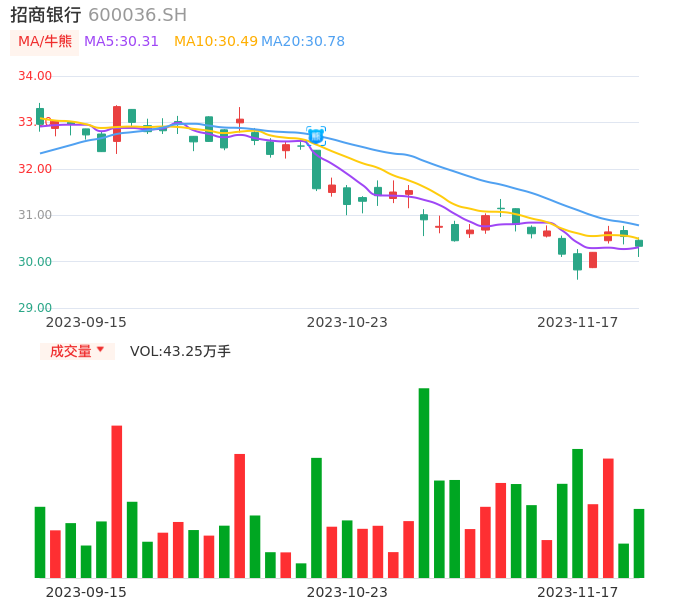Select the MA20:30.78 legend label

pos(303,42)
